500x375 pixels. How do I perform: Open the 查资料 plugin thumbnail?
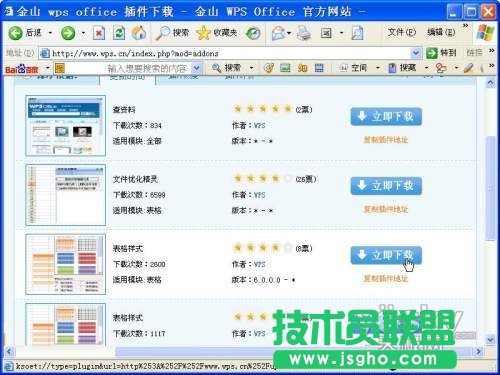tap(66, 126)
